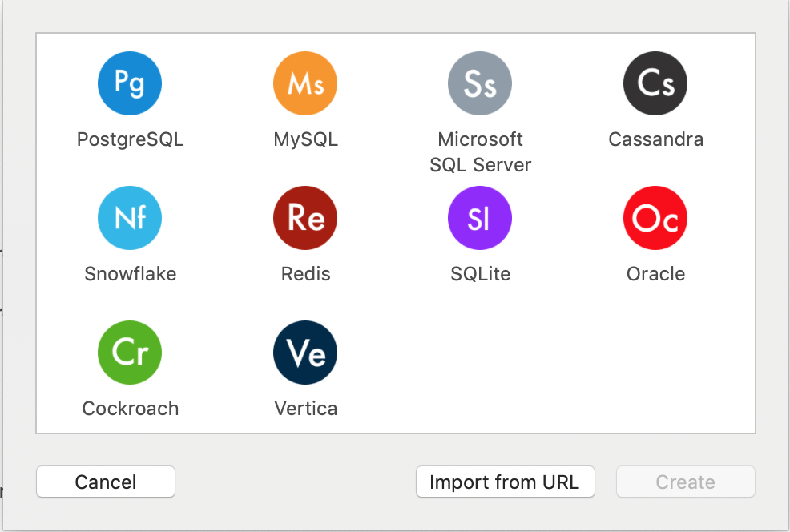790x532 pixels.
Task: Click the Microsoft SQL Server label
Action: coord(480,152)
